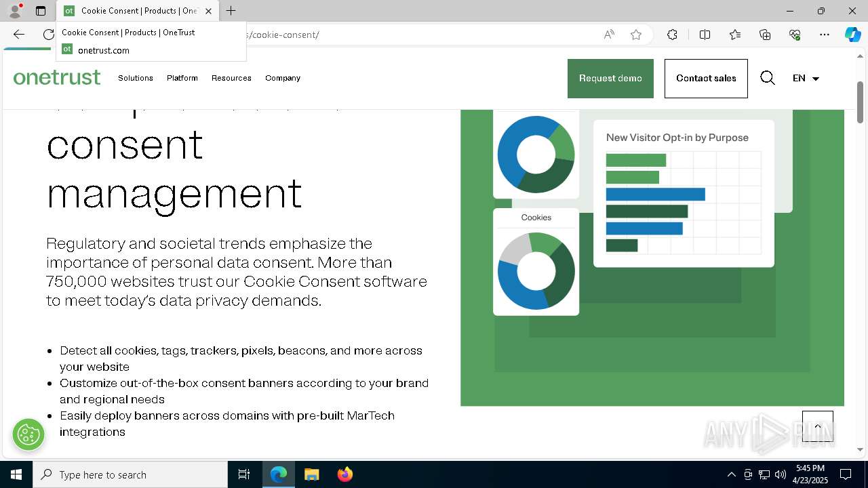Click the 'Detect all cookies, tags' bullet
This screenshot has height=488, width=868.
(241, 359)
